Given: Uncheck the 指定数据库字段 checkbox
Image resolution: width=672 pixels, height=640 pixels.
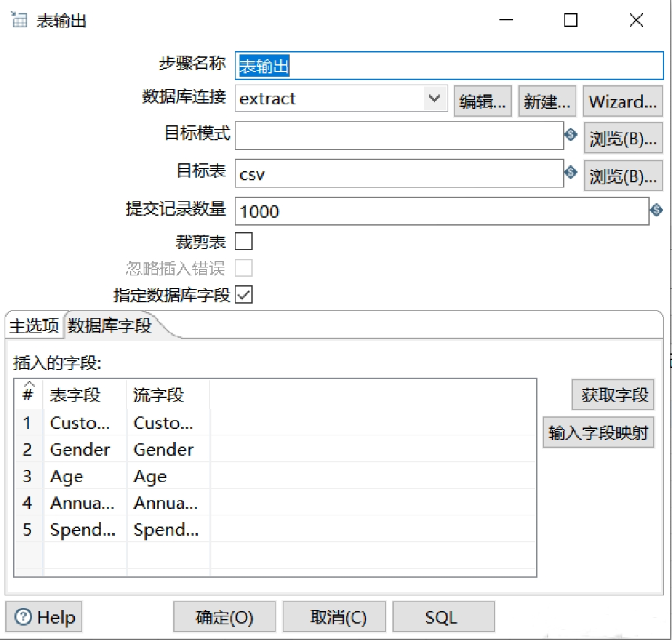Looking at the screenshot, I should click(243, 295).
